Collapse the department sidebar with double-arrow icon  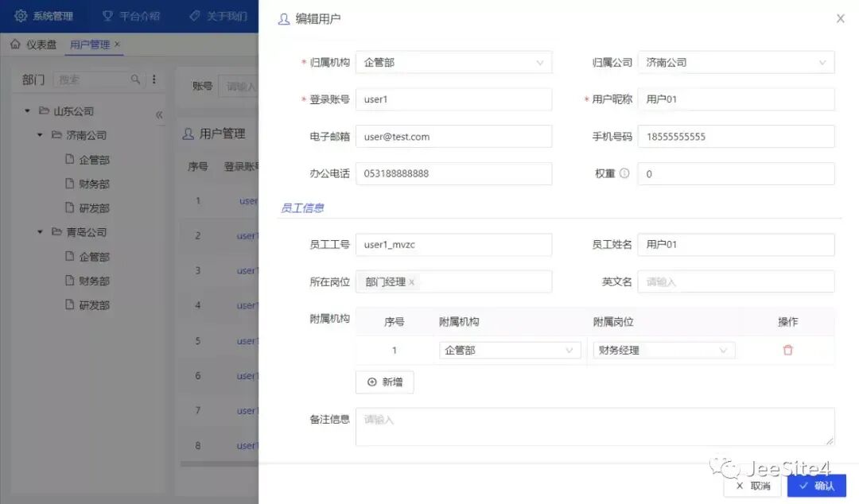[159, 115]
